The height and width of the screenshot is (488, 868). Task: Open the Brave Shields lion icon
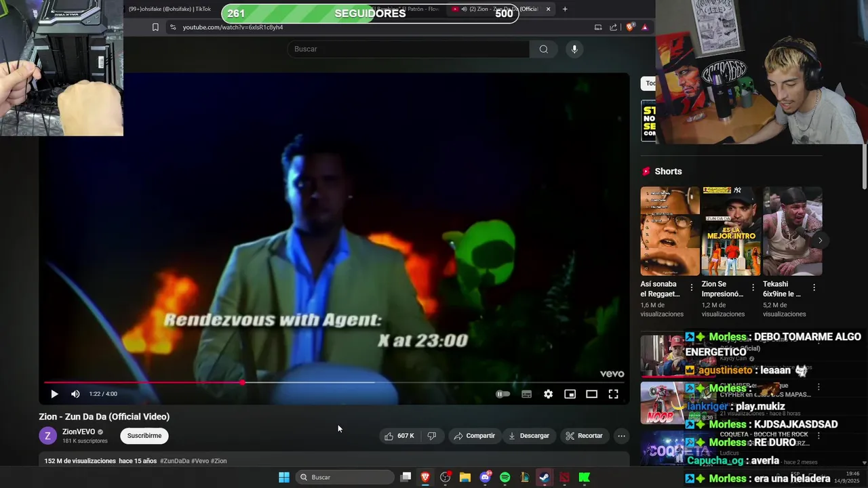[630, 27]
